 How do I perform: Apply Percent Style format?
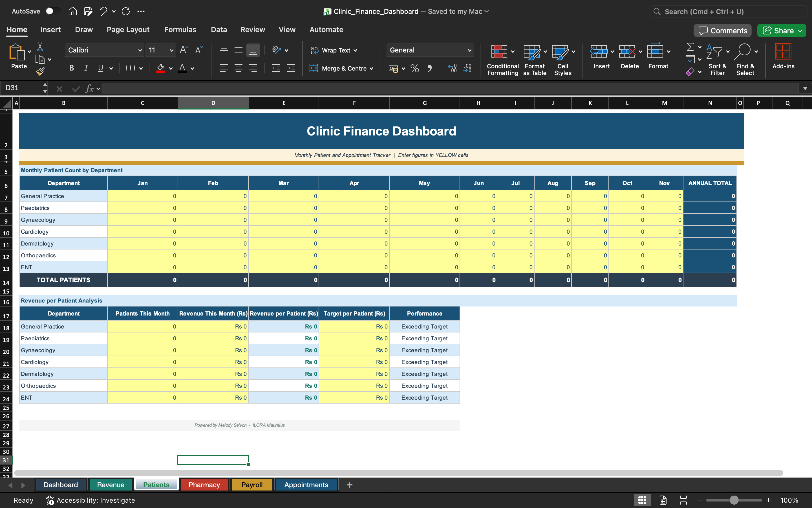[415, 69]
